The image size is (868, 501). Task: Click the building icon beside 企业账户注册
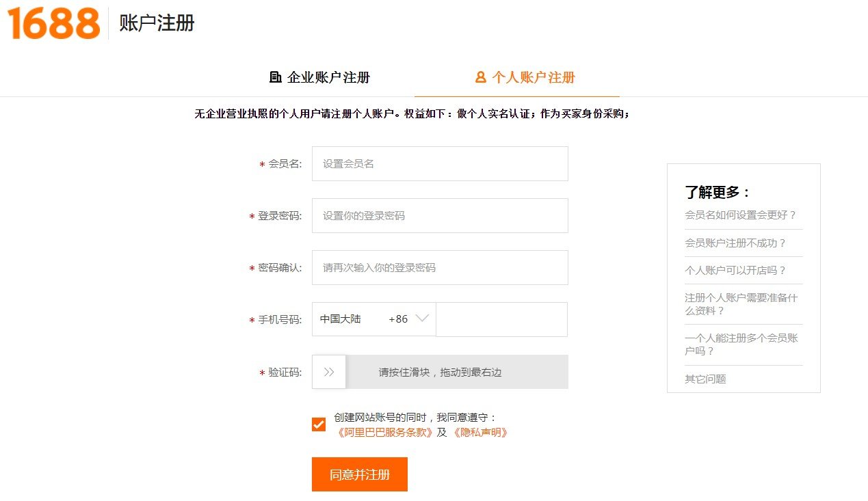pyautogui.click(x=274, y=77)
